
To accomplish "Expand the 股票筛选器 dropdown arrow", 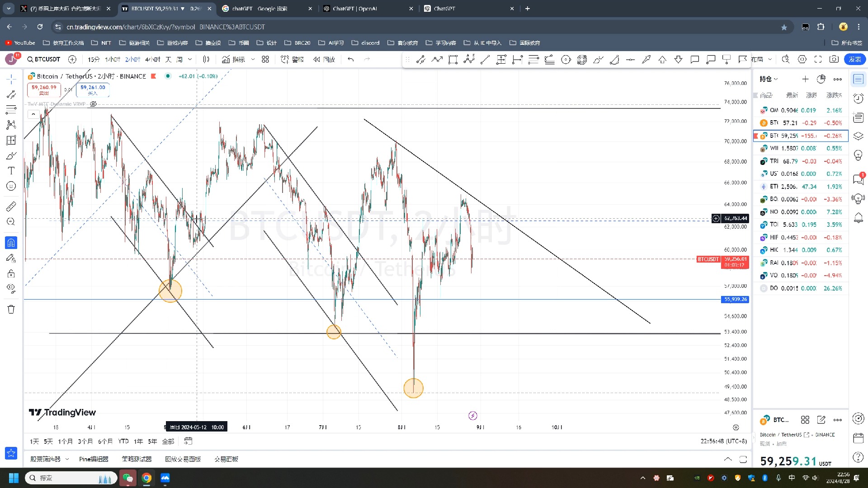I will point(67,459).
